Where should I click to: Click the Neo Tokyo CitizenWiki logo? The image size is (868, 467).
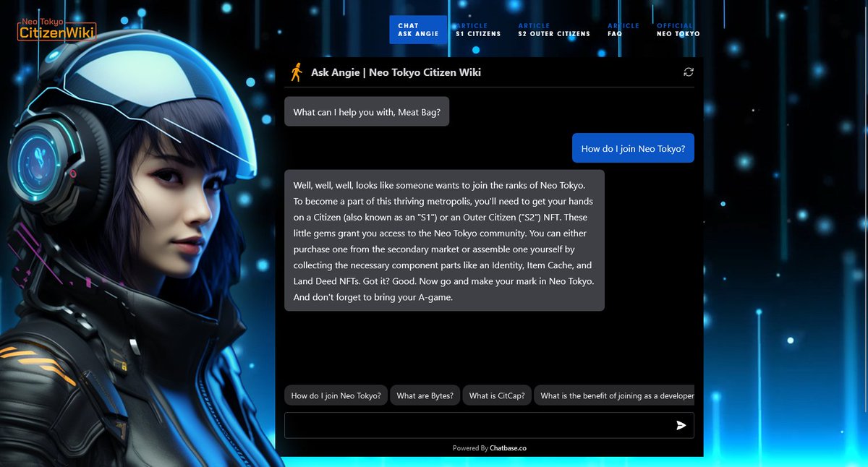(57, 30)
